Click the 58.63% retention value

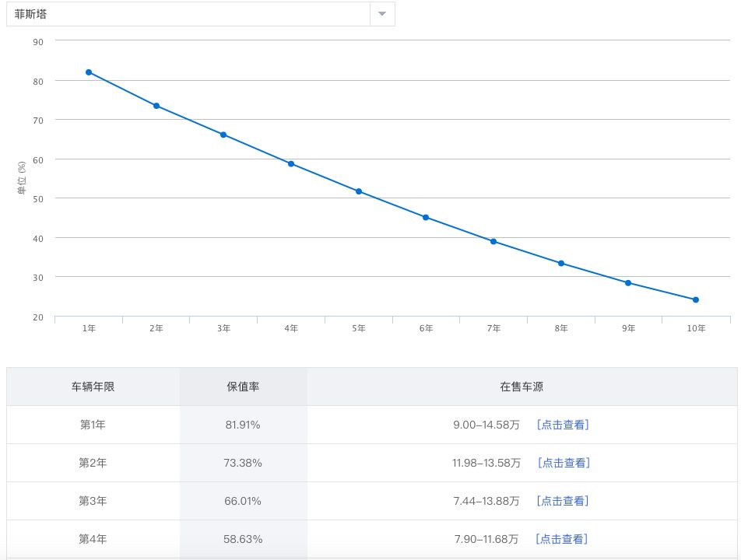243,539
